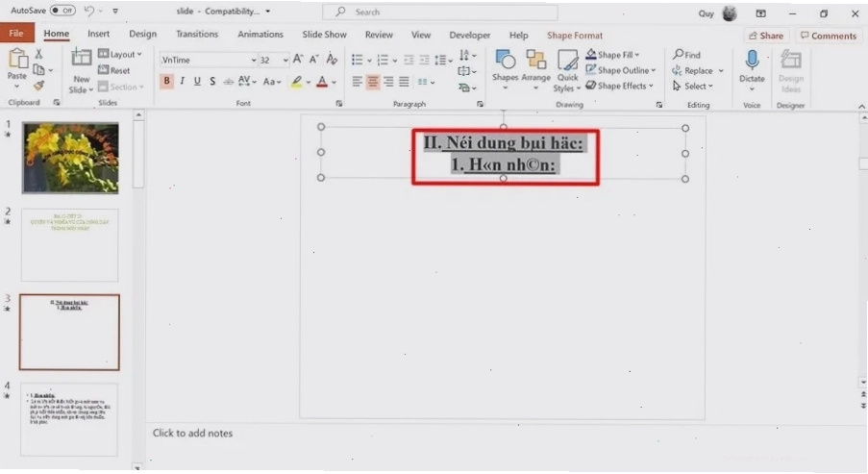Open Slide Show tab
Screen dimensions: 868x474
coord(324,35)
